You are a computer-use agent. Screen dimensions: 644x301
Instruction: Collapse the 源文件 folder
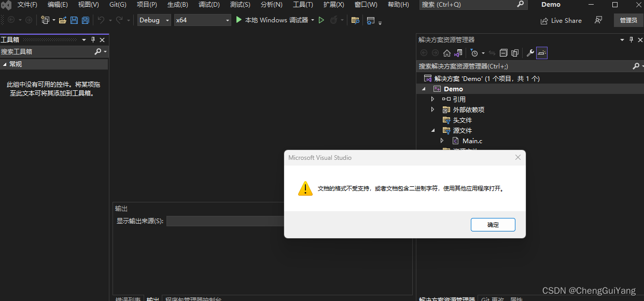(433, 131)
